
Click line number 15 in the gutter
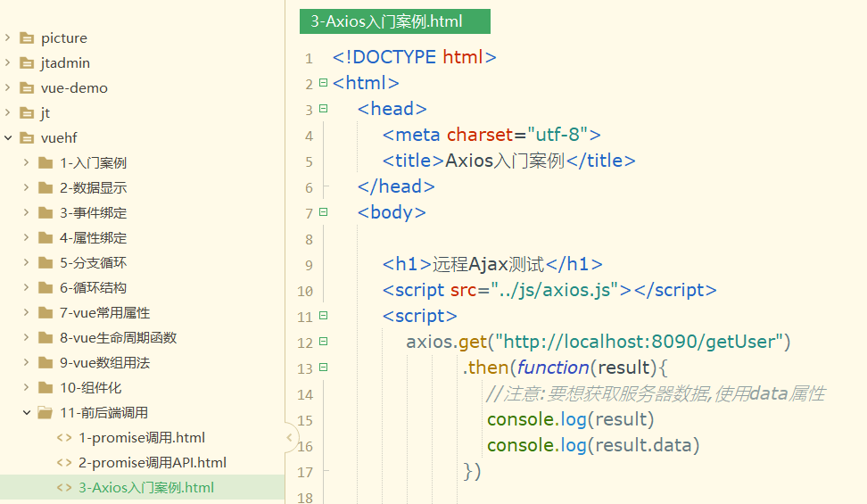coord(305,420)
